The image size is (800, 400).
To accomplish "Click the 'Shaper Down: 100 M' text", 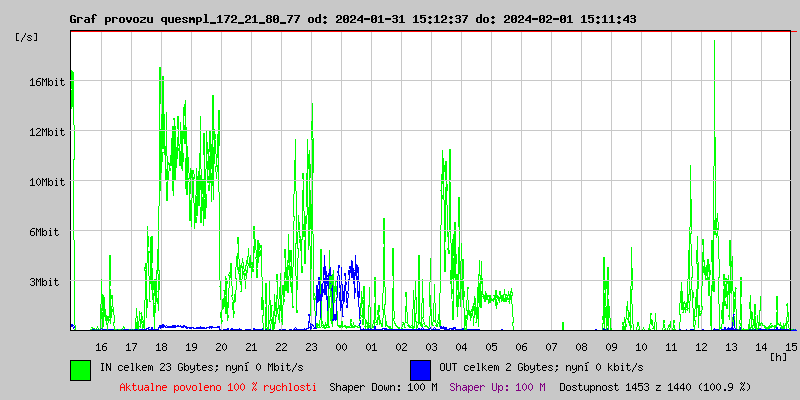I will coord(383,386).
